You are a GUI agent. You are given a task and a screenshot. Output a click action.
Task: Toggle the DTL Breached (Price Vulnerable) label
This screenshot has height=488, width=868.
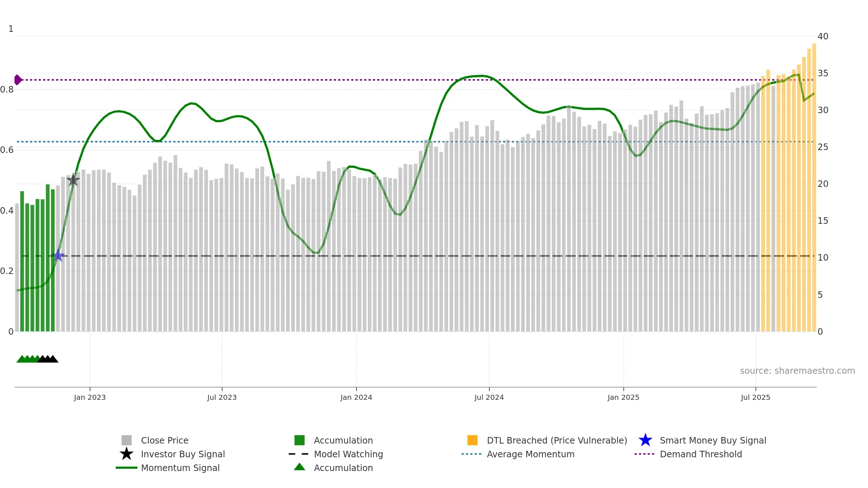click(557, 440)
